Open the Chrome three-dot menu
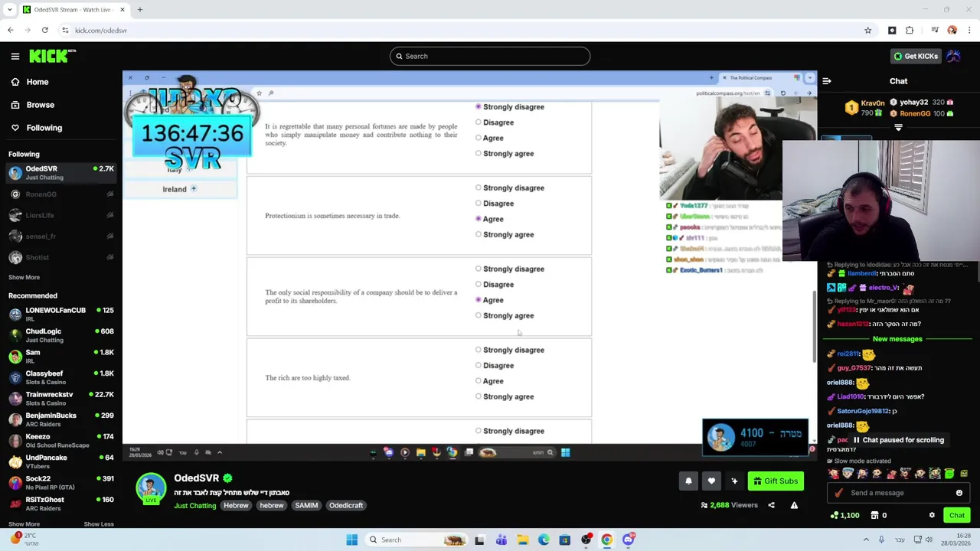The width and height of the screenshot is (980, 551). (969, 31)
